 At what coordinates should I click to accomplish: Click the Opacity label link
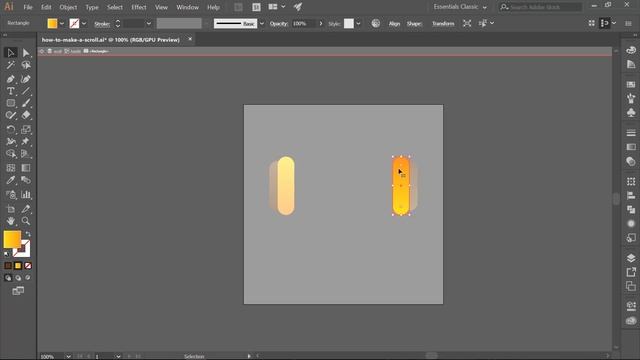coord(279,24)
